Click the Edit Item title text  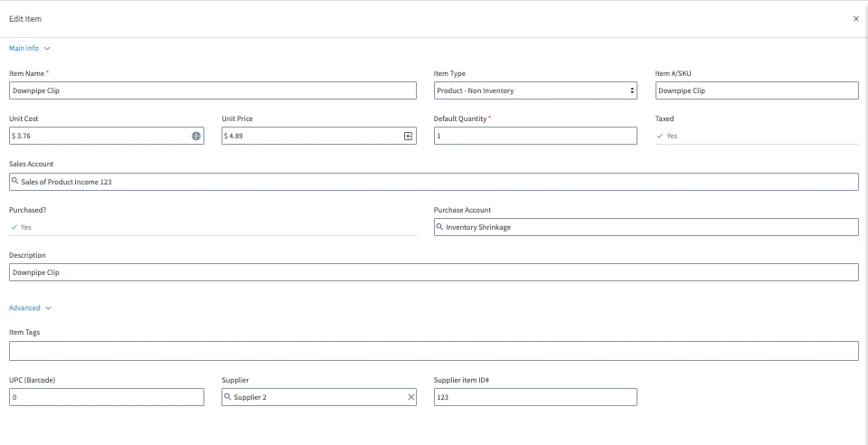click(25, 19)
